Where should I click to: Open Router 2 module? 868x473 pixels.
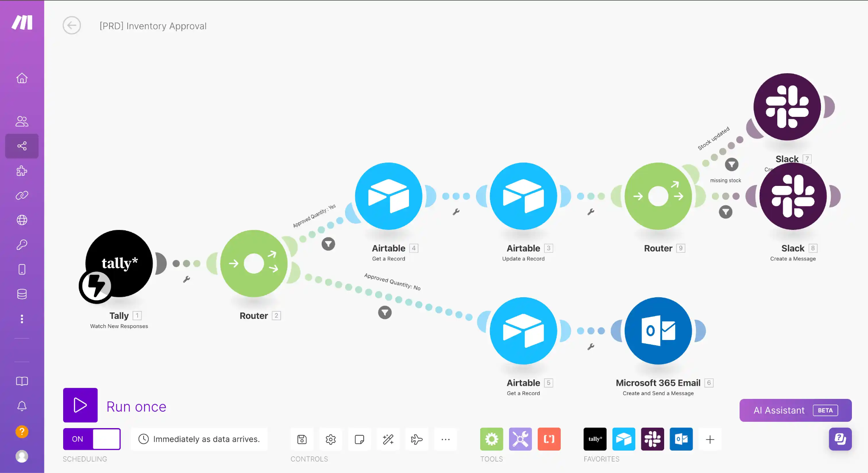254,263
